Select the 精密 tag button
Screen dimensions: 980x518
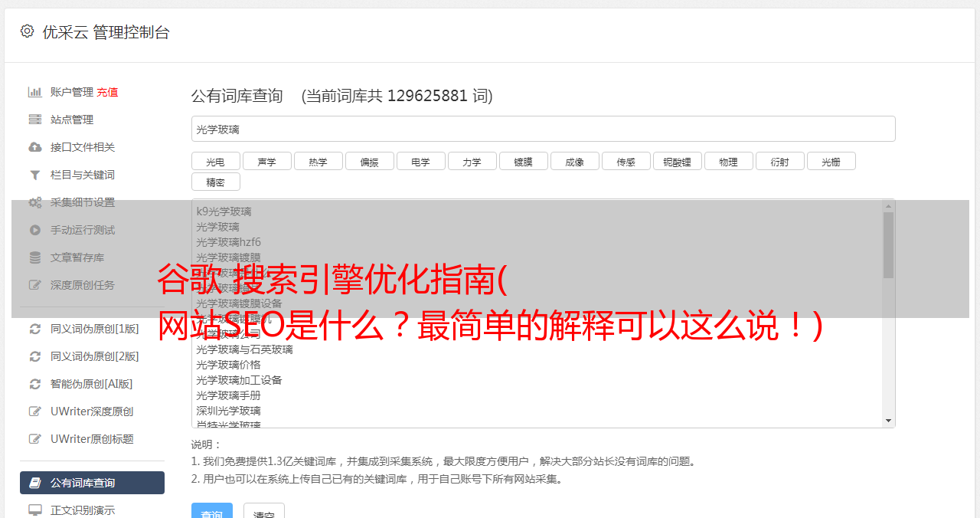[x=215, y=182]
